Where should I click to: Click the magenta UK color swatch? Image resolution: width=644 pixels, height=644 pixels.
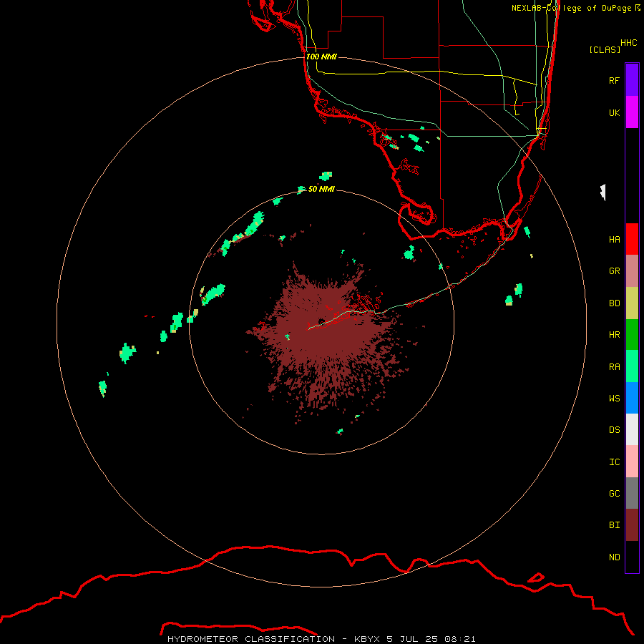pos(632,112)
